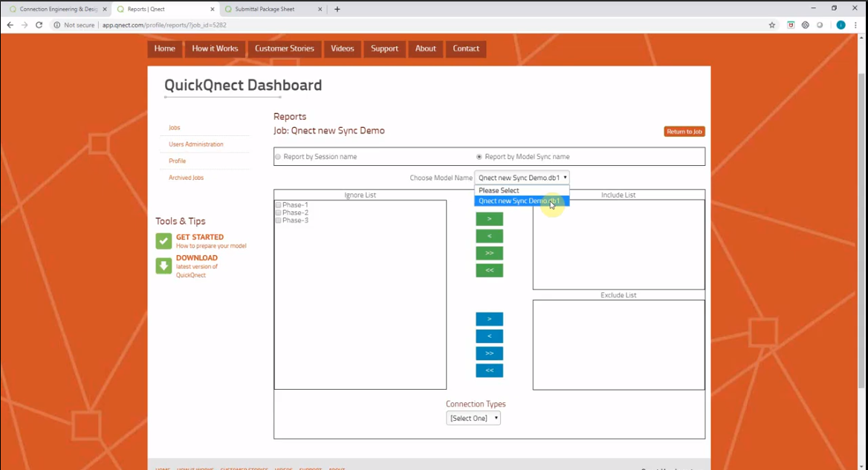Open the Home menu item
Screen dimensions: 868x470
(165, 49)
